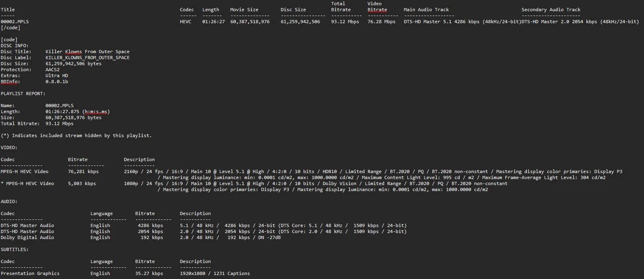Click the "76,281 kbps" video bitrate value
This screenshot has width=644, height=279.
coord(83,171)
